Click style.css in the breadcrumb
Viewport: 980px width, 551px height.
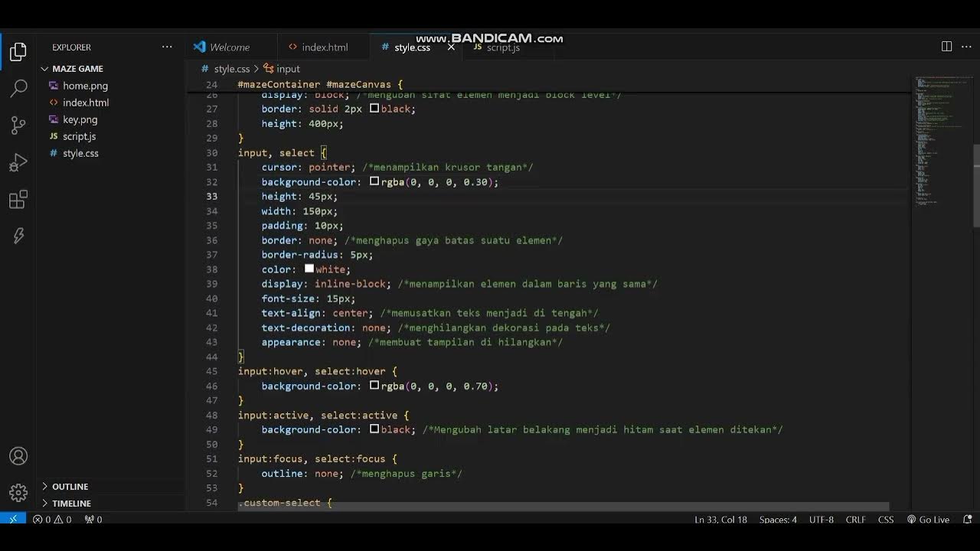tap(231, 69)
